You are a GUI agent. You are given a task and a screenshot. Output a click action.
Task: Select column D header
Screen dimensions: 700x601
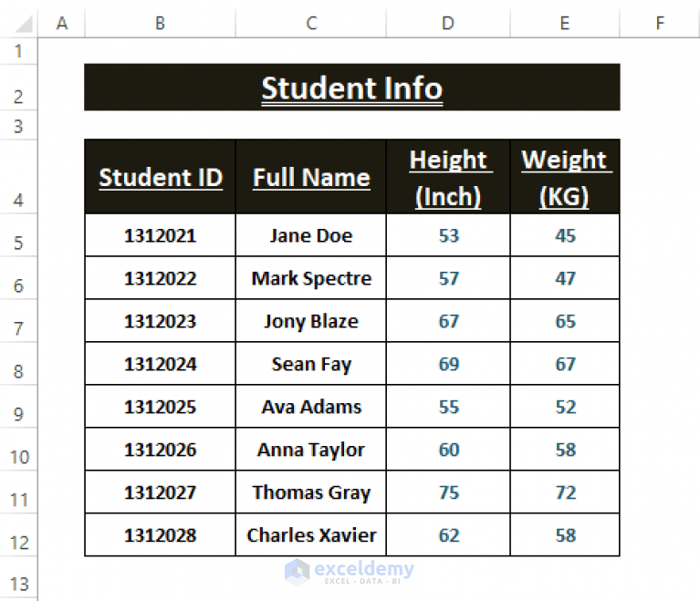[448, 23]
